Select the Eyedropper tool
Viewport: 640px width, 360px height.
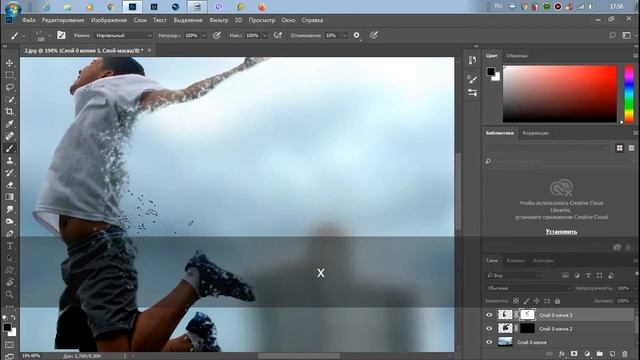9,124
